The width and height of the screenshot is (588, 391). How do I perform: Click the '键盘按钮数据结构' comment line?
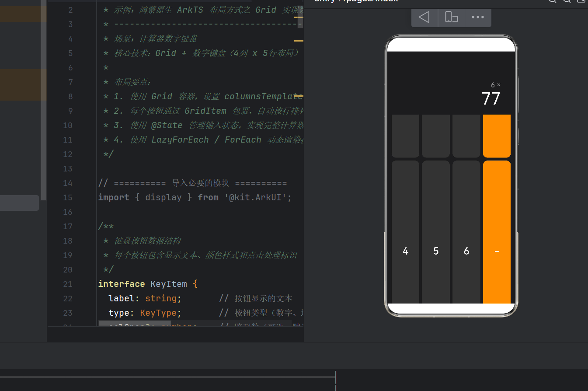147,241
